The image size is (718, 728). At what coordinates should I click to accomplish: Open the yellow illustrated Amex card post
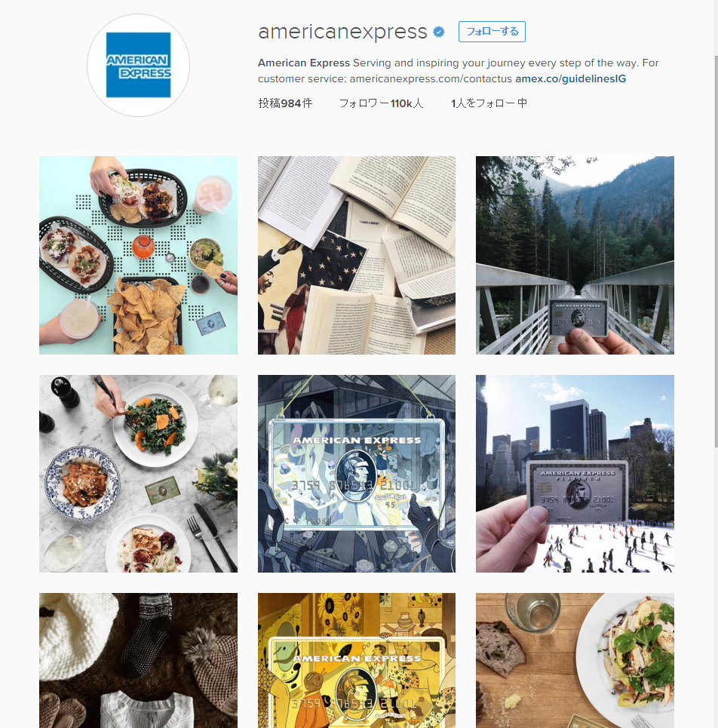(x=357, y=660)
